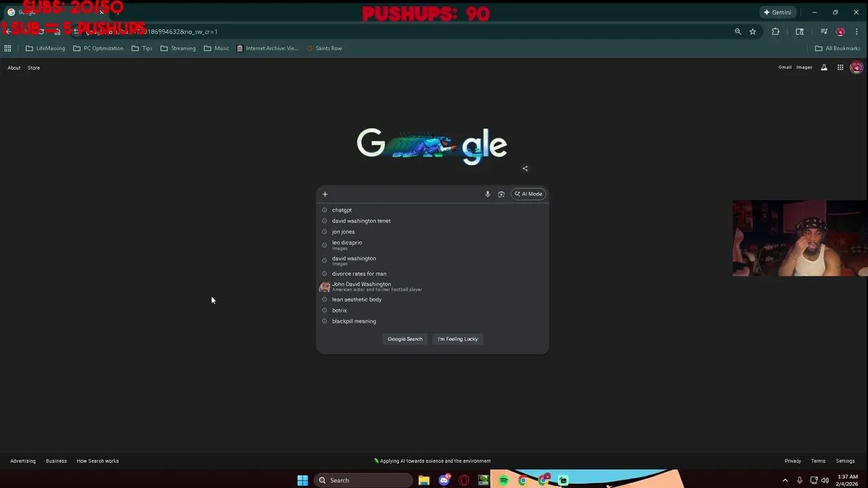Open File Explorer from the taskbar

pyautogui.click(x=424, y=481)
